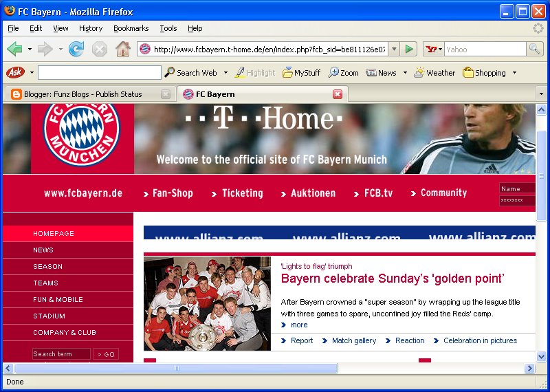Open the View menu

(60, 28)
